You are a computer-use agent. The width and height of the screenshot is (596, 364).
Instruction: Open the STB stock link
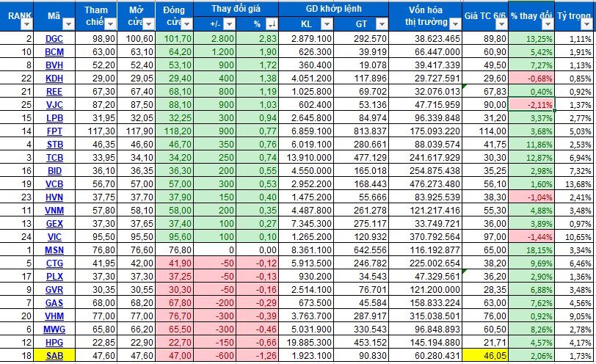coord(54,145)
